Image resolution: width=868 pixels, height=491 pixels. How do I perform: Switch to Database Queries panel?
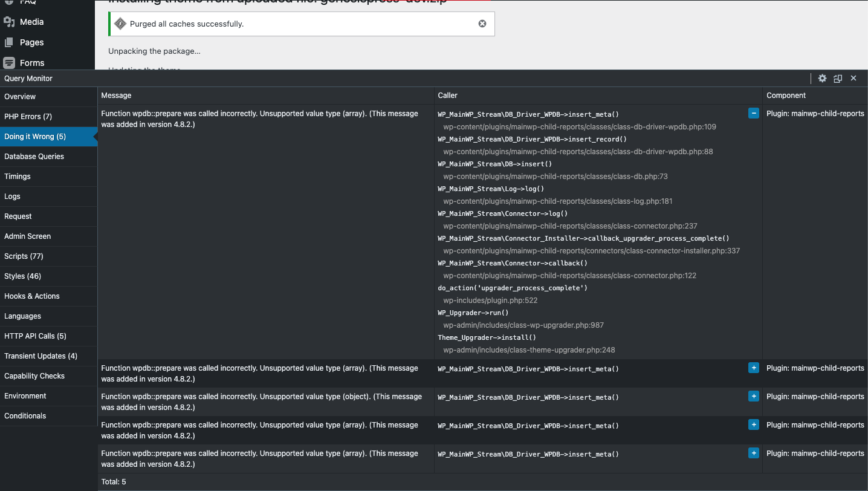(x=34, y=157)
